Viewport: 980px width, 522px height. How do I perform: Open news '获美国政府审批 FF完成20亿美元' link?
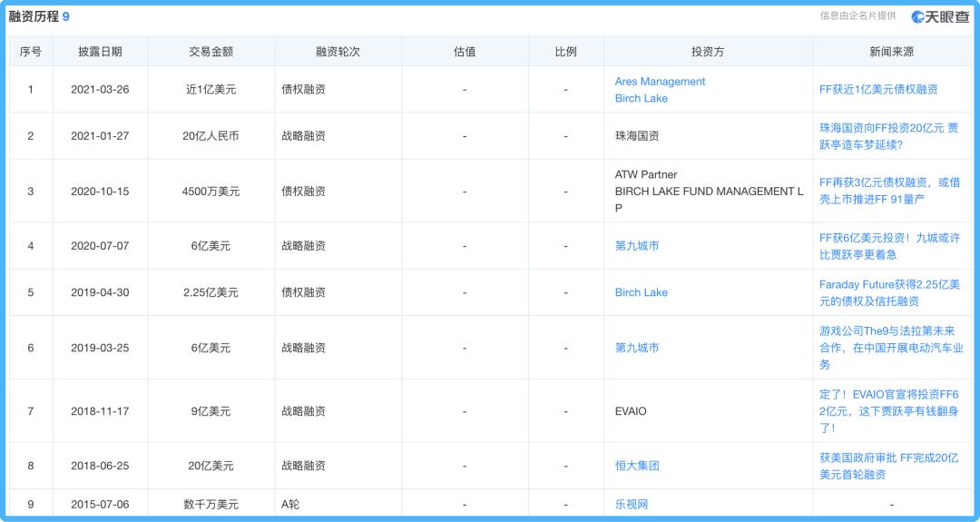888,466
